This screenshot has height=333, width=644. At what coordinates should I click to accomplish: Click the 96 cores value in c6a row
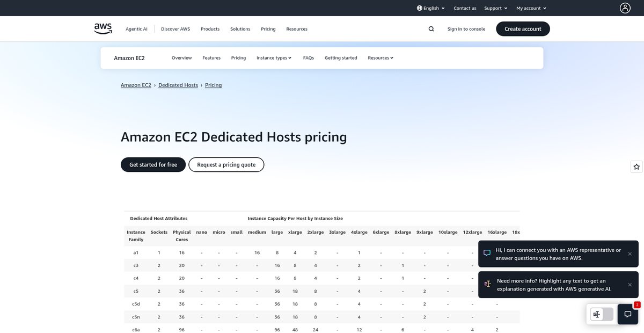[x=182, y=330]
